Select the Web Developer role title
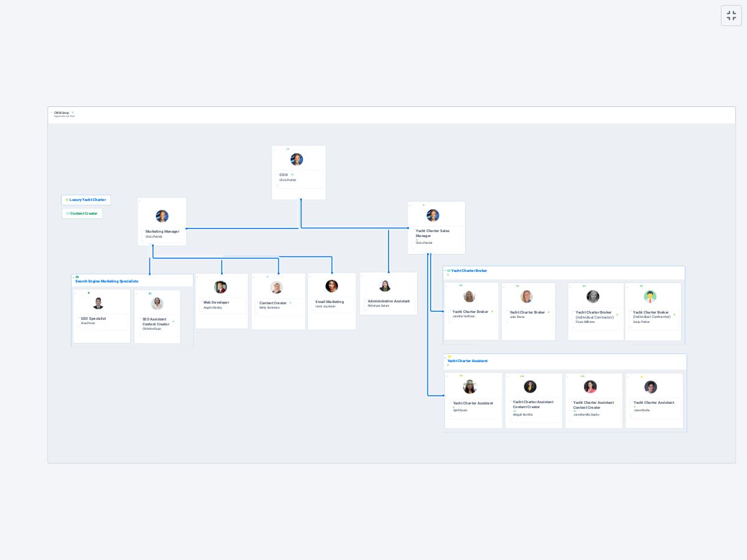Viewport: 747px width, 560px height. [x=216, y=302]
